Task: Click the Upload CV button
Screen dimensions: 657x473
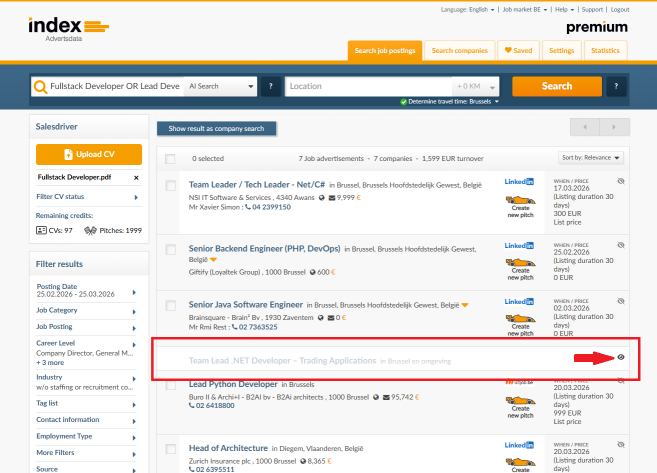Action: click(x=89, y=155)
